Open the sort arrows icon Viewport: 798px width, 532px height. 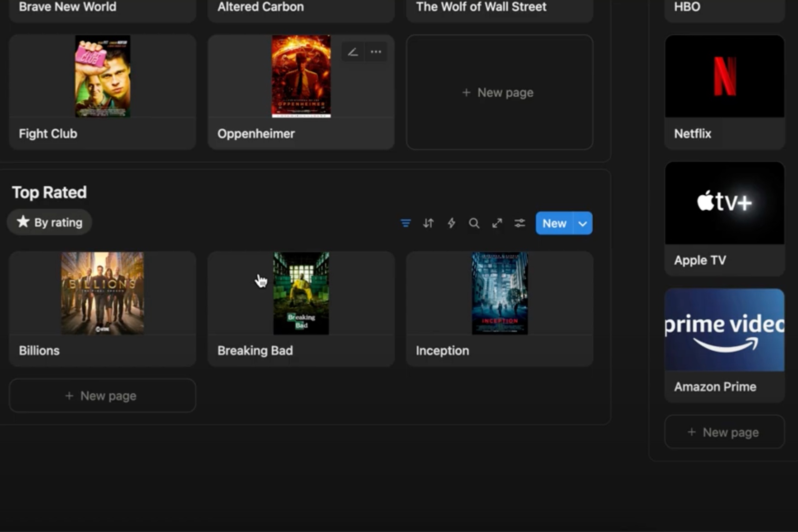428,223
